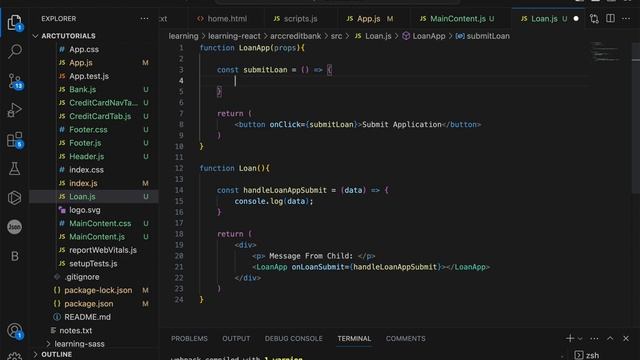Open setupTests.js file
The image size is (640, 360).
point(94,264)
